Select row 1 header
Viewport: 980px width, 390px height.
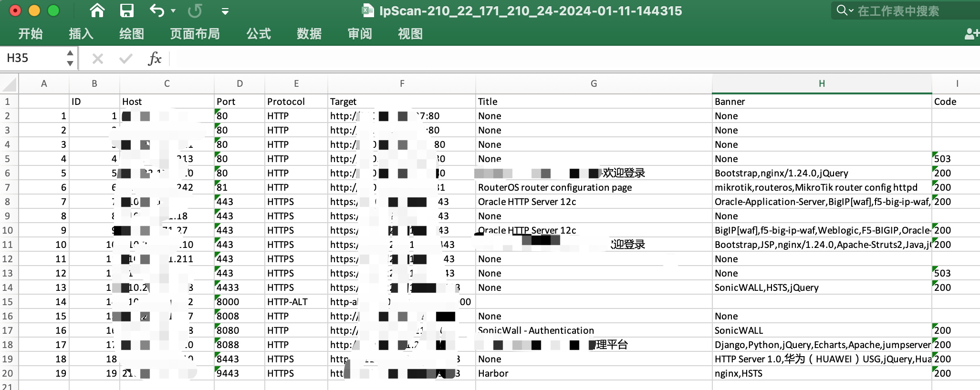8,102
